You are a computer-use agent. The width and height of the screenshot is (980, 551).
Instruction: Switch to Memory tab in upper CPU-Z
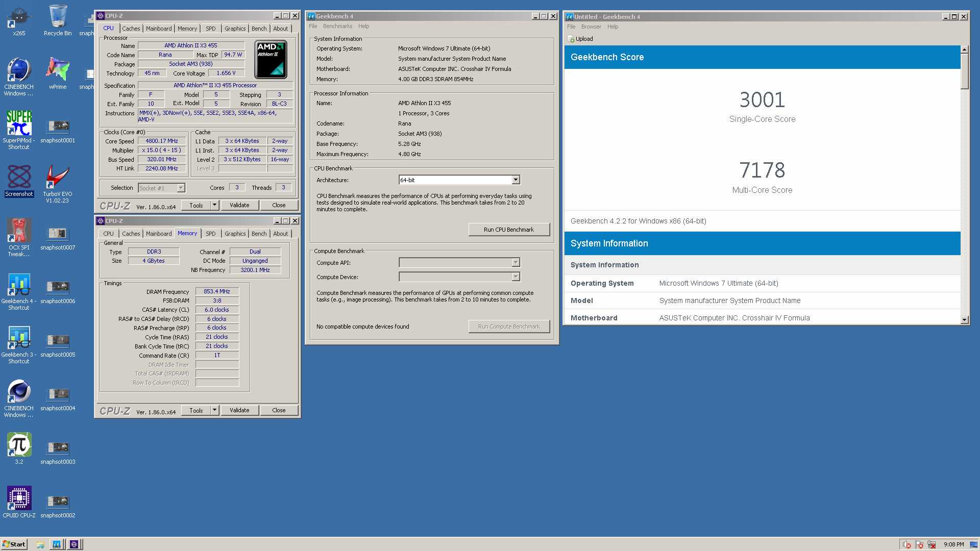click(187, 29)
